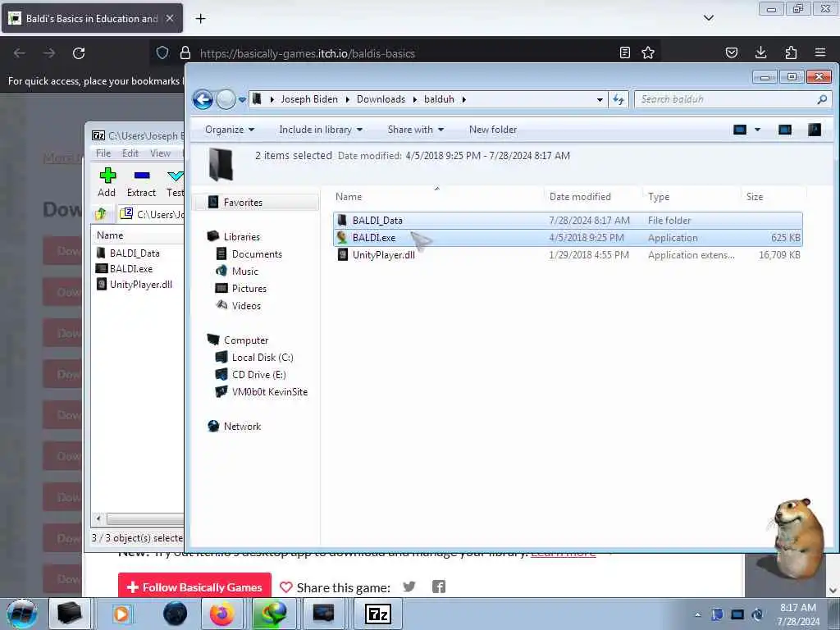Click the search magnifier icon in Explorer

click(822, 99)
